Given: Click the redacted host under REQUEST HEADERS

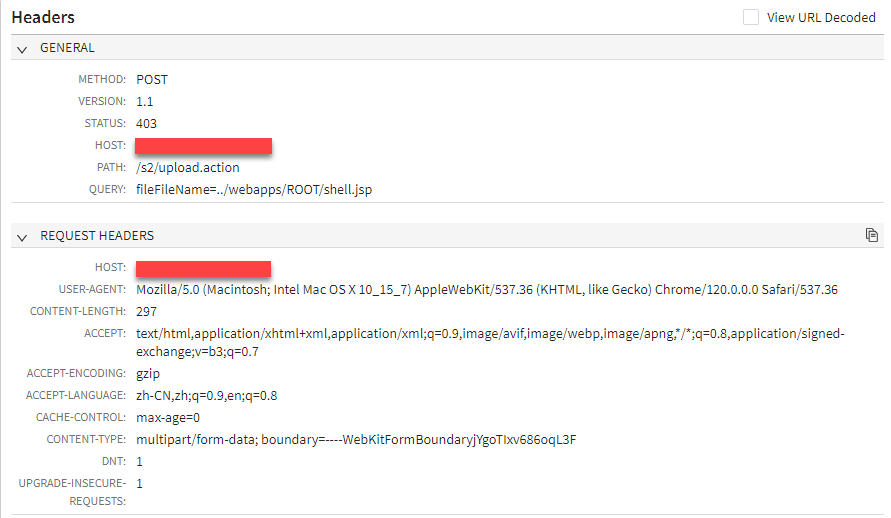Looking at the screenshot, I should tap(204, 268).
